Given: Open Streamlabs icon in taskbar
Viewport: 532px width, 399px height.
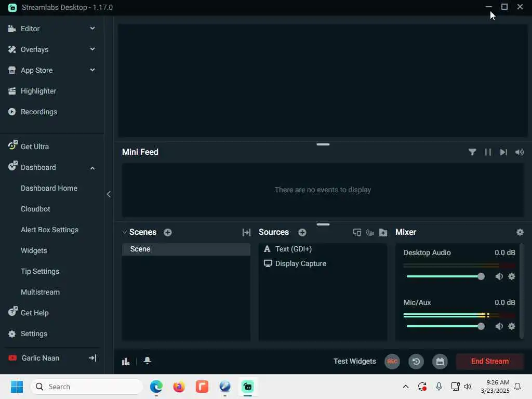Looking at the screenshot, I should click(x=248, y=387).
